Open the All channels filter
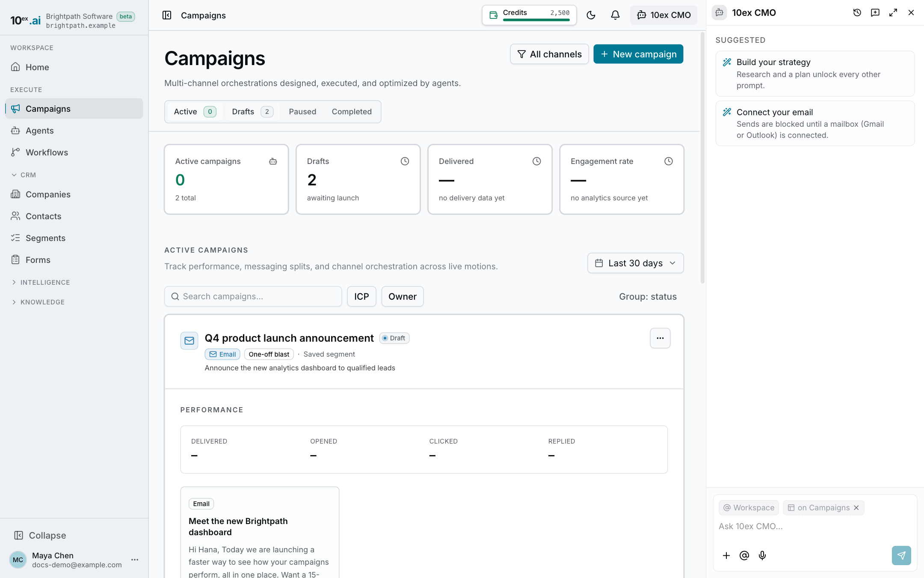924x578 pixels. [549, 54]
